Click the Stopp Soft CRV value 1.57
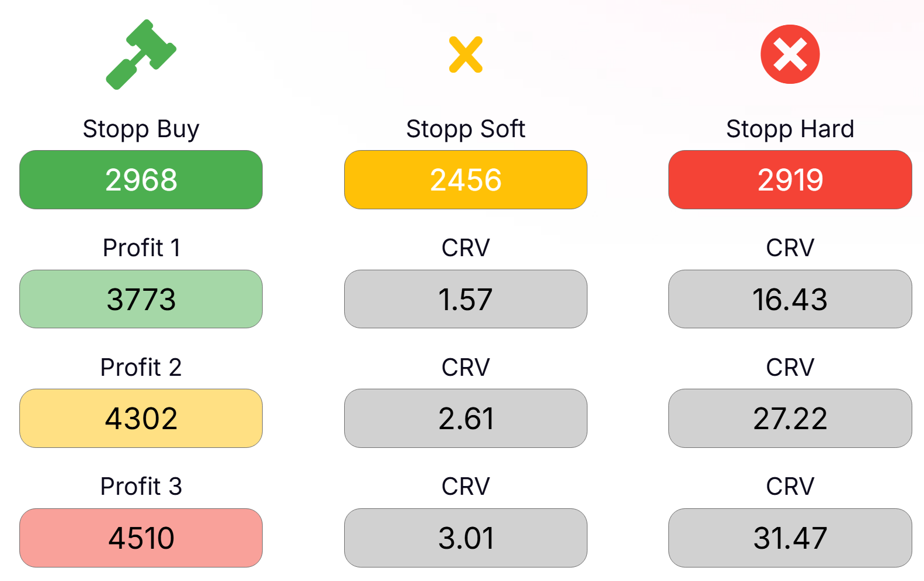Screen dimensions: 924x581 [466, 300]
